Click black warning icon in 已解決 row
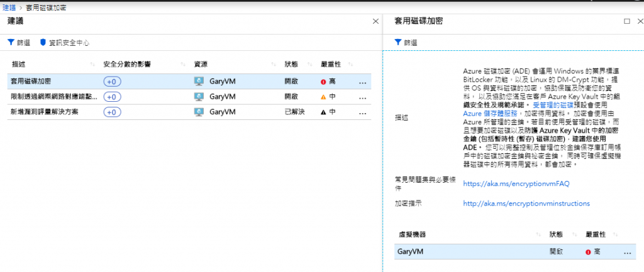Viewport: 644px width, 272px height. [x=323, y=112]
